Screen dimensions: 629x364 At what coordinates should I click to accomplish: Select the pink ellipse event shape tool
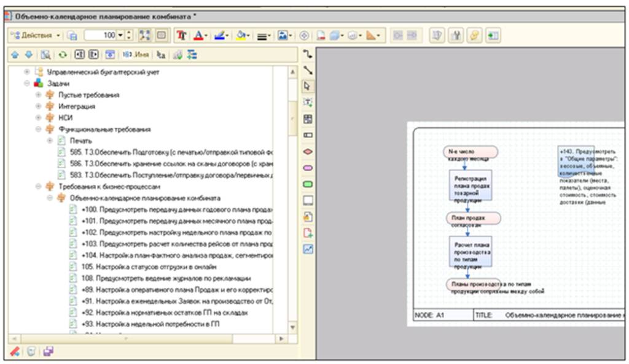pos(308,167)
